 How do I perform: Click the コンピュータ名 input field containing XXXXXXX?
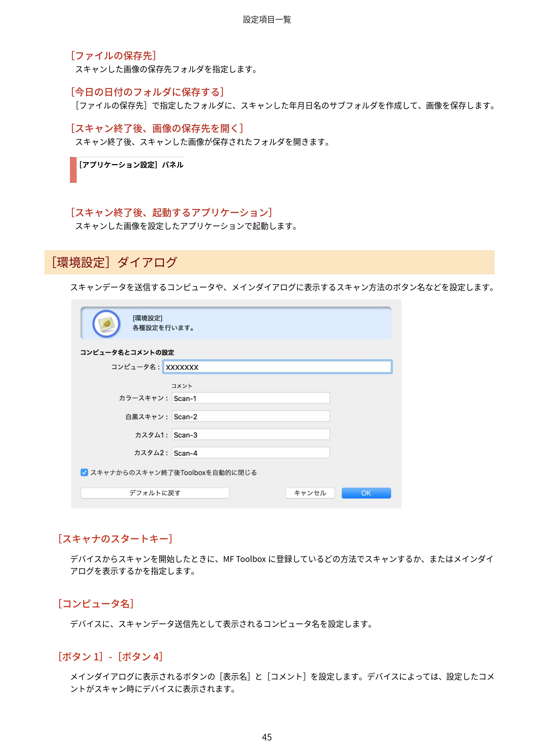pos(277,367)
